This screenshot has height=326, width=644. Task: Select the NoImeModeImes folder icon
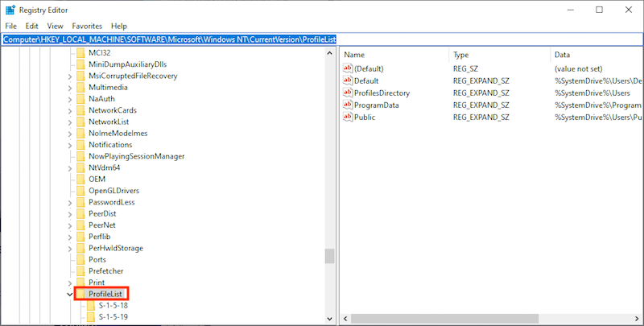pyautogui.click(x=80, y=134)
